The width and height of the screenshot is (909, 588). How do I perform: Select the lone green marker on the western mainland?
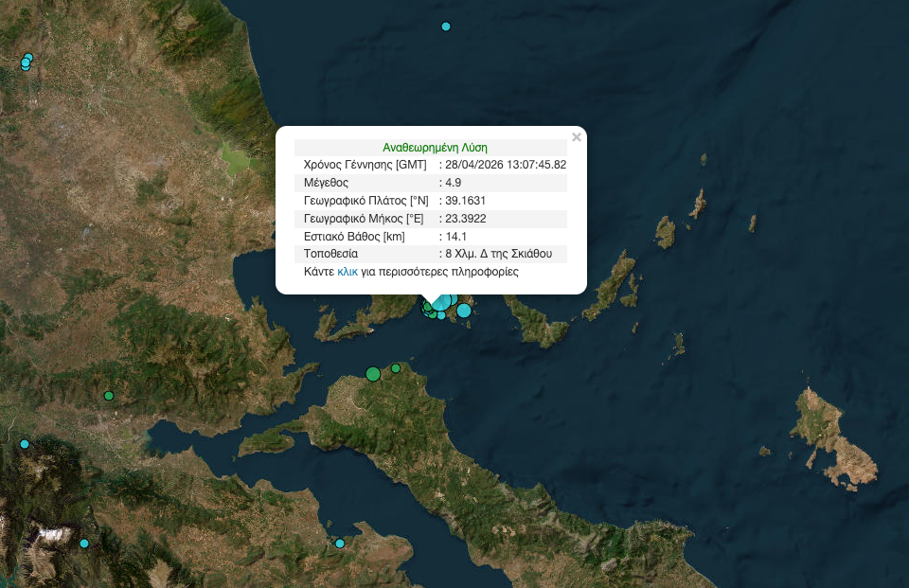coord(109,396)
